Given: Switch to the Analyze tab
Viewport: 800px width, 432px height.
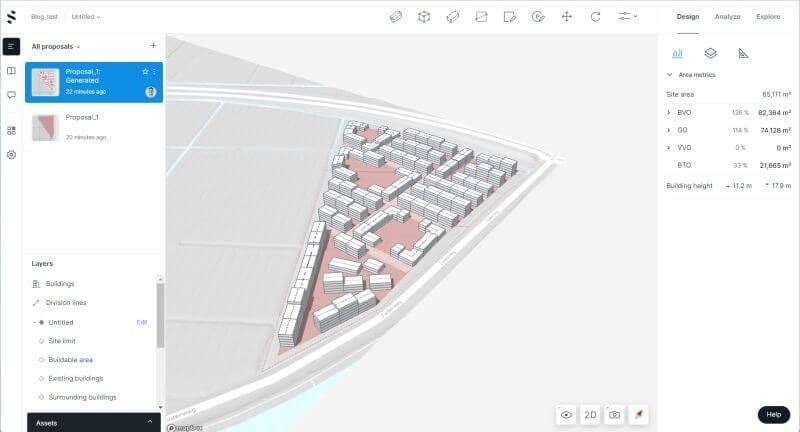Looking at the screenshot, I should 727,17.
